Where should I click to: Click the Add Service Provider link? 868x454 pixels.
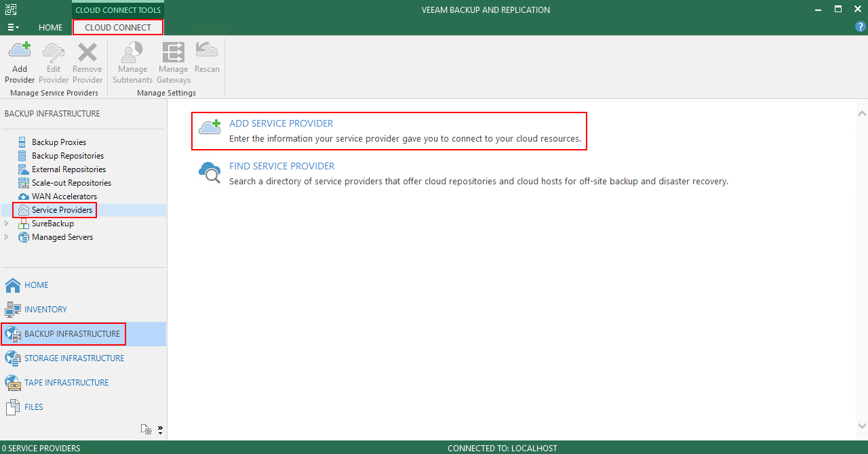(281, 123)
